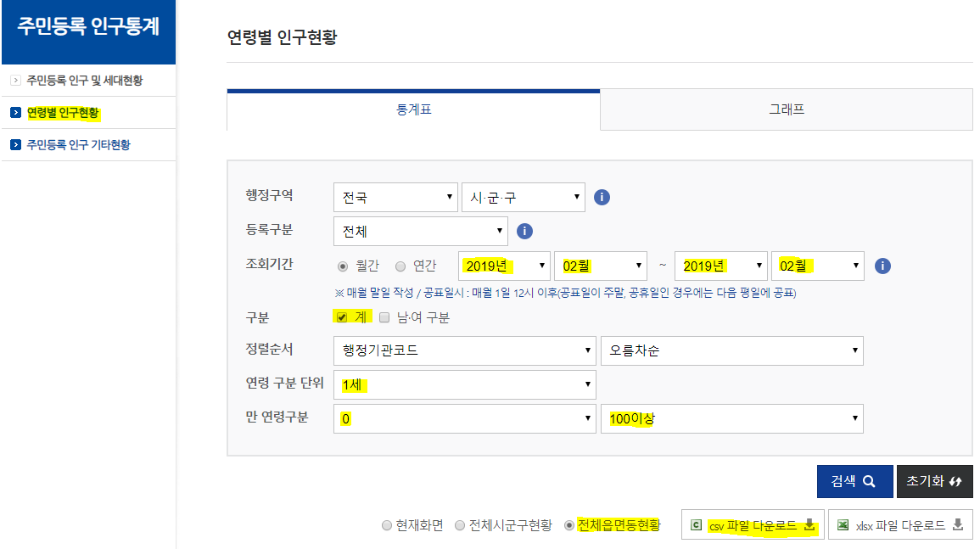This screenshot has width=980, height=549.
Task: Click the 만 연령구분 label
Action: (x=277, y=417)
